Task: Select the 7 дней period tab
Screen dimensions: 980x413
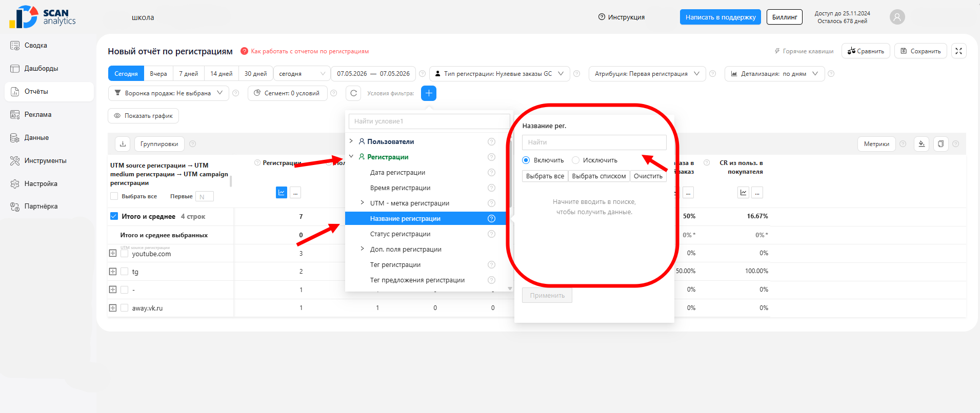Action: tap(189, 74)
